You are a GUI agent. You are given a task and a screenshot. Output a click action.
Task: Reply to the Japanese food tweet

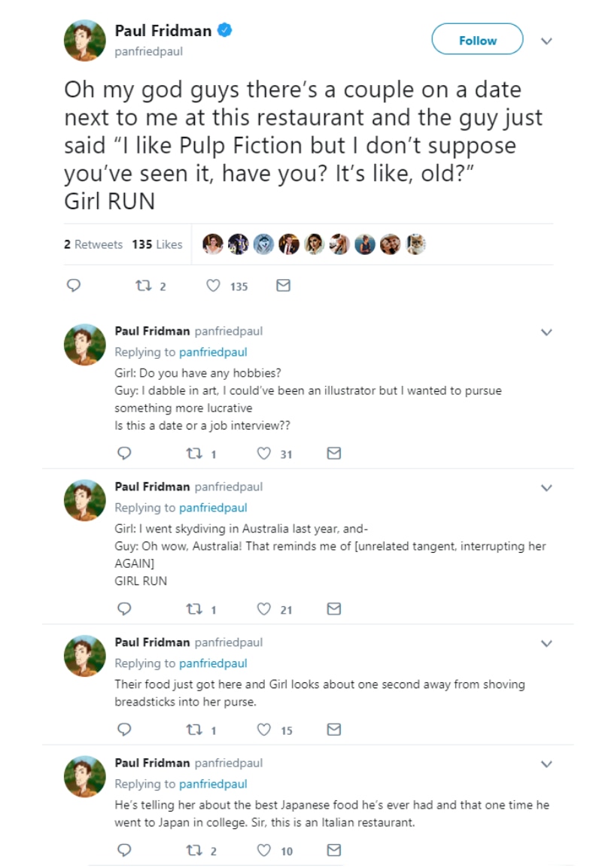click(126, 851)
